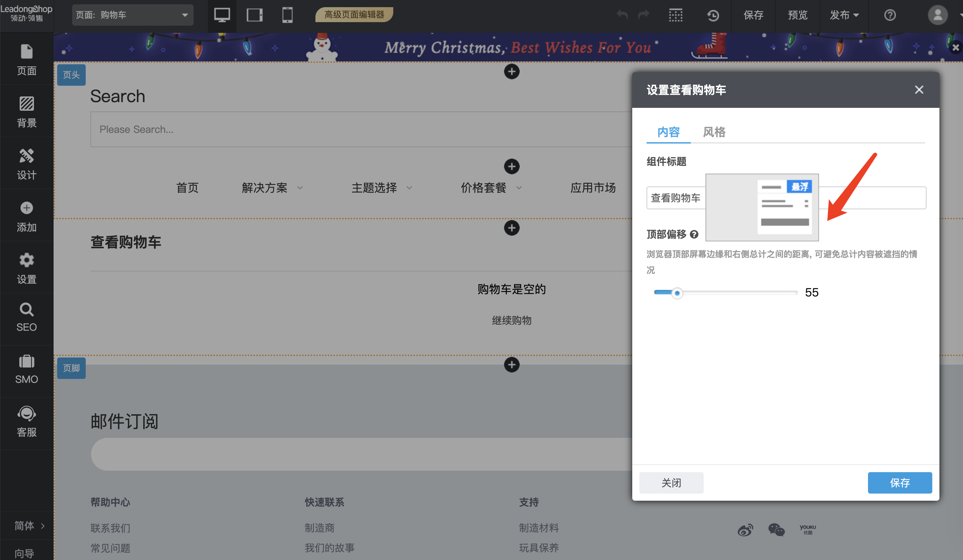Click inside the Please Search input field
This screenshot has width=963, height=560.
pyautogui.click(x=268, y=129)
